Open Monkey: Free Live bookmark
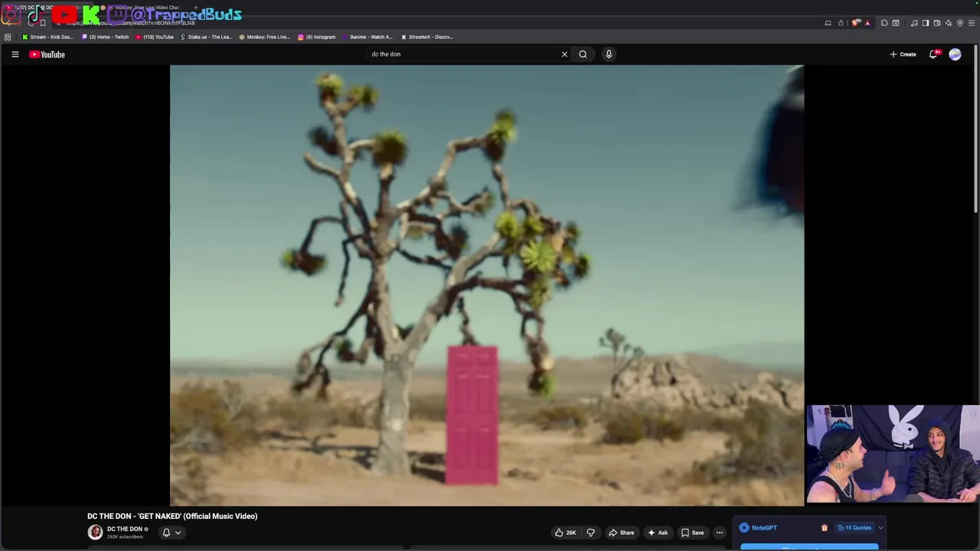The image size is (980, 551). pyautogui.click(x=265, y=37)
